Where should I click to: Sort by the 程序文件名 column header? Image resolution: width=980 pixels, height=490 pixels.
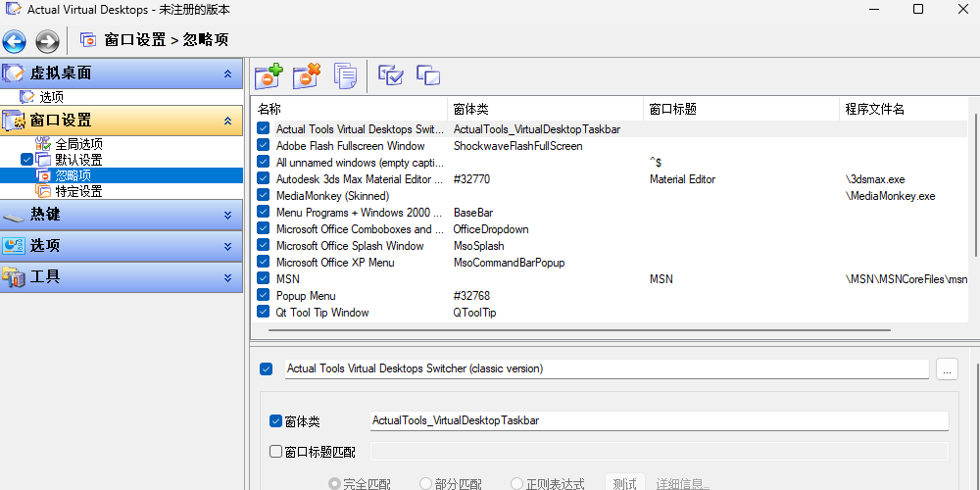click(904, 109)
